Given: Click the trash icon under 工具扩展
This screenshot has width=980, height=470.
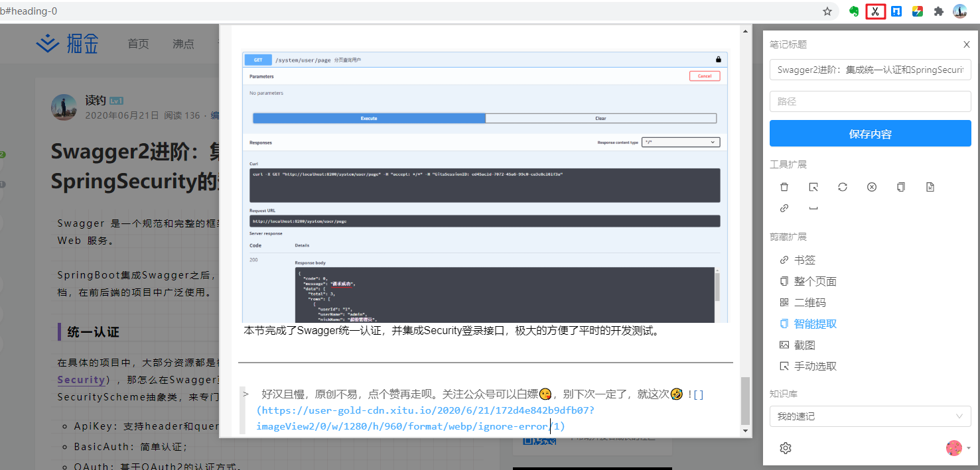Looking at the screenshot, I should pyautogui.click(x=784, y=187).
